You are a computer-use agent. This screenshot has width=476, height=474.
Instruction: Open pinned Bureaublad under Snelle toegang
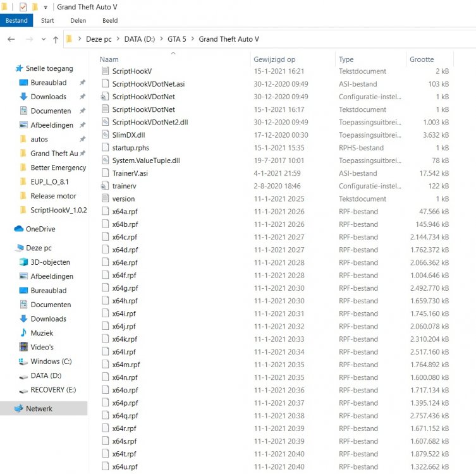[49, 83]
